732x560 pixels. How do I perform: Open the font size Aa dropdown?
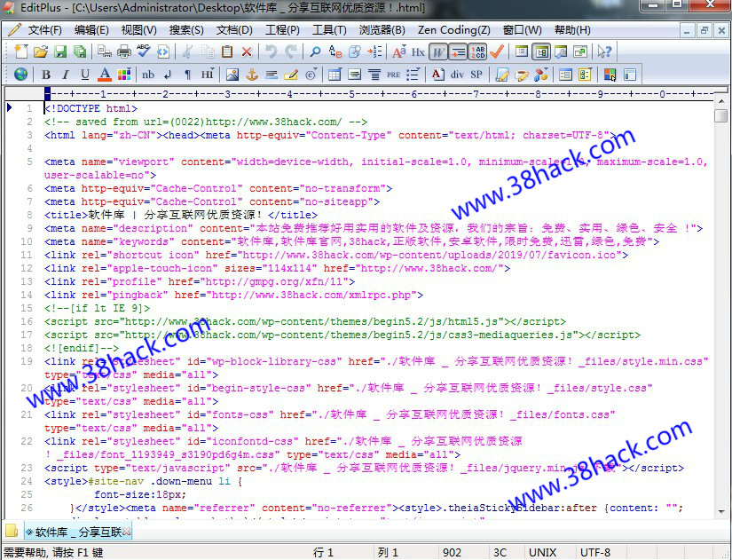[398, 51]
